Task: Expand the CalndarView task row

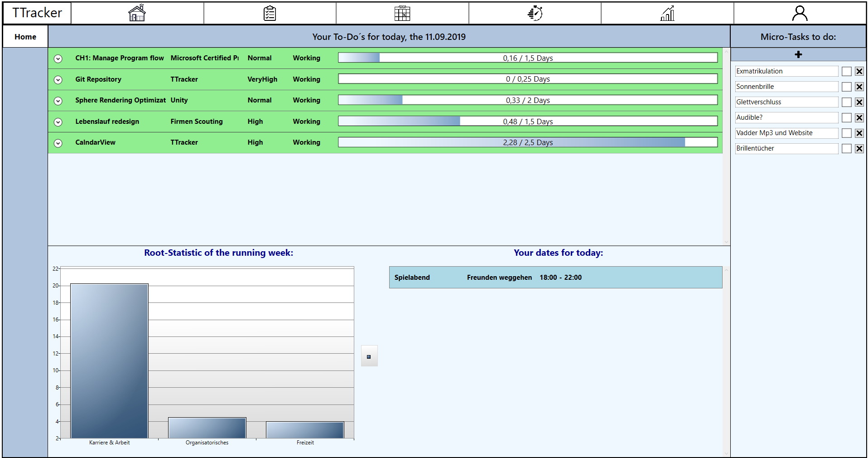Action: point(58,143)
